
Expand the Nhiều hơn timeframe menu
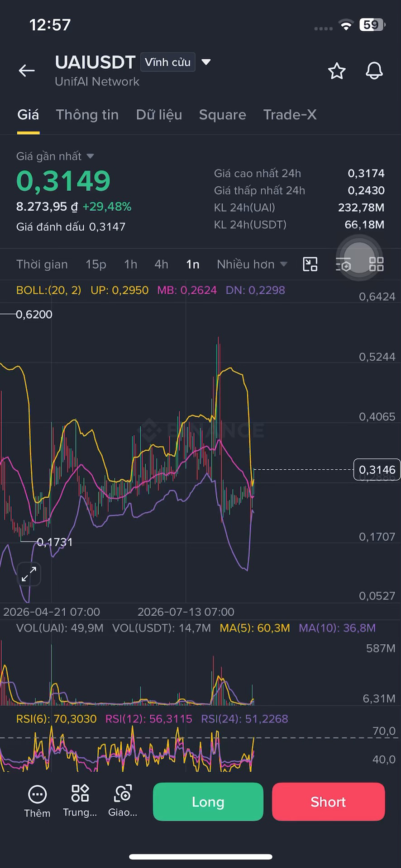[252, 264]
